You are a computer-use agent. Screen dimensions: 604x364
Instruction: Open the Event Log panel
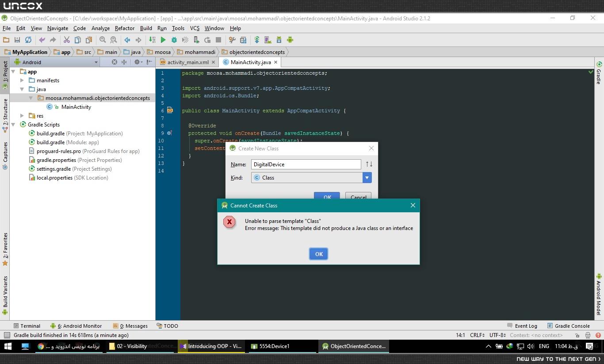coord(522,326)
